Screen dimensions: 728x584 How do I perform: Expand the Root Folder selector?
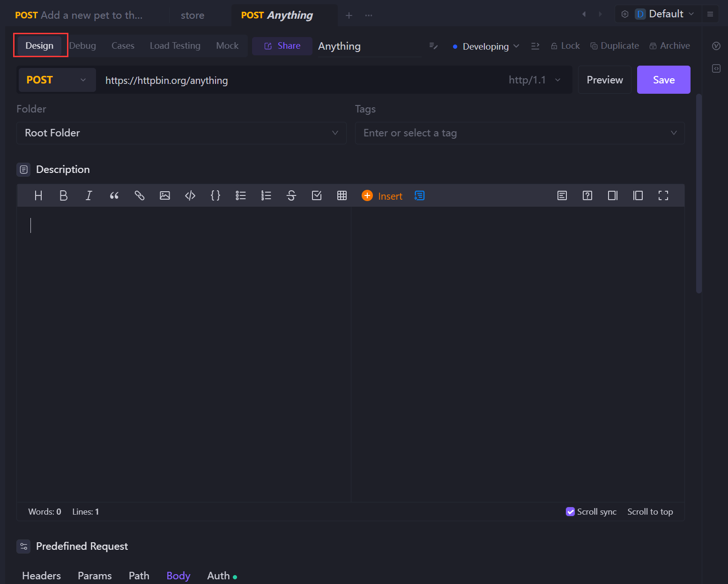click(x=181, y=133)
